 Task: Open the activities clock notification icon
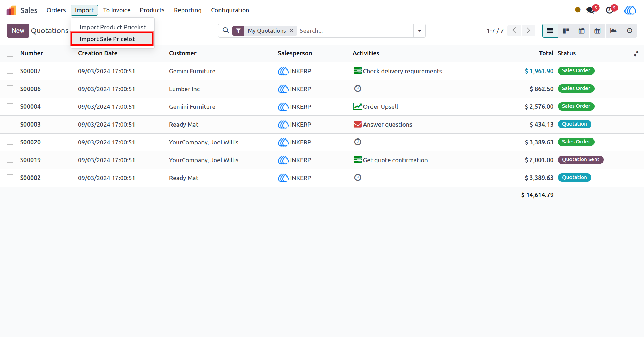click(609, 10)
